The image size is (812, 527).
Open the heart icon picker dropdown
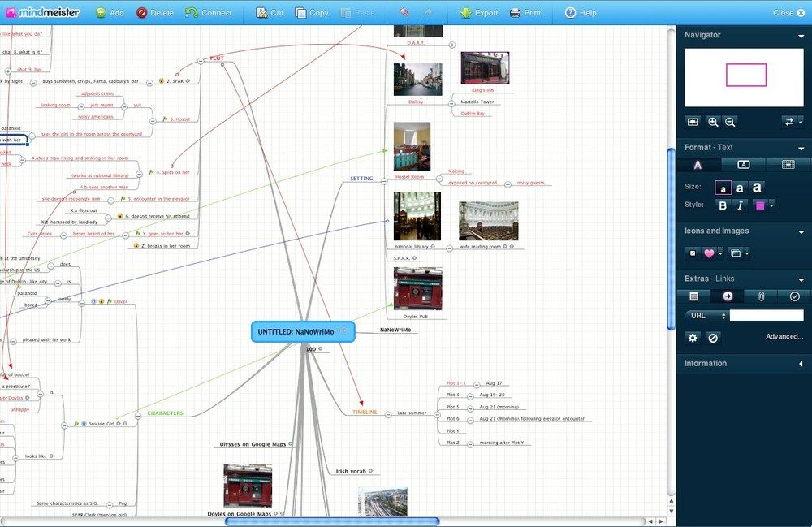pyautogui.click(x=720, y=253)
